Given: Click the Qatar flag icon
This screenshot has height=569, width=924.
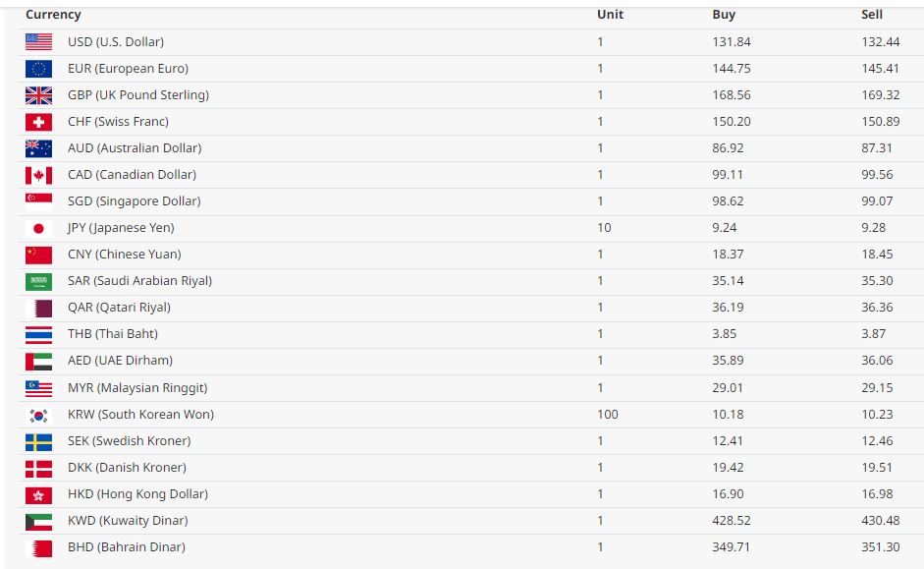Looking at the screenshot, I should pos(38,308).
